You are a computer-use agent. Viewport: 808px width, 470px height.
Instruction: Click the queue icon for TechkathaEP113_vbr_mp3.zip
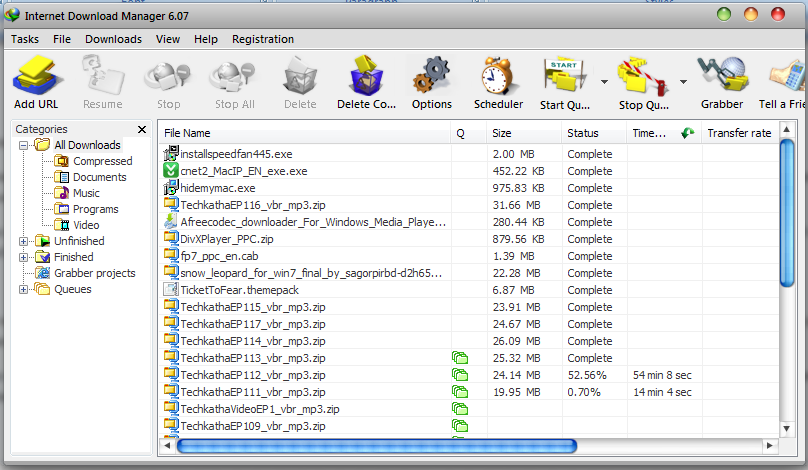click(x=460, y=358)
